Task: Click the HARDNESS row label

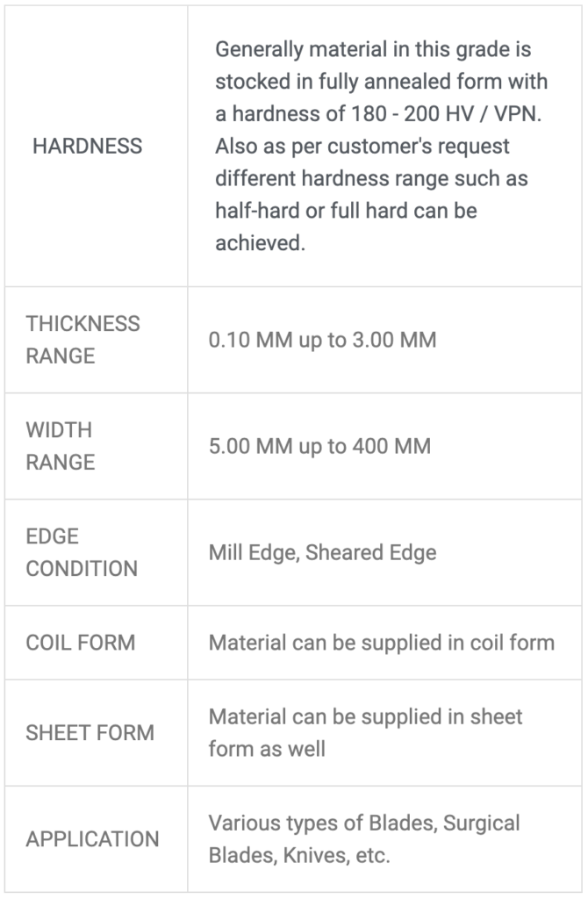Action: [87, 147]
